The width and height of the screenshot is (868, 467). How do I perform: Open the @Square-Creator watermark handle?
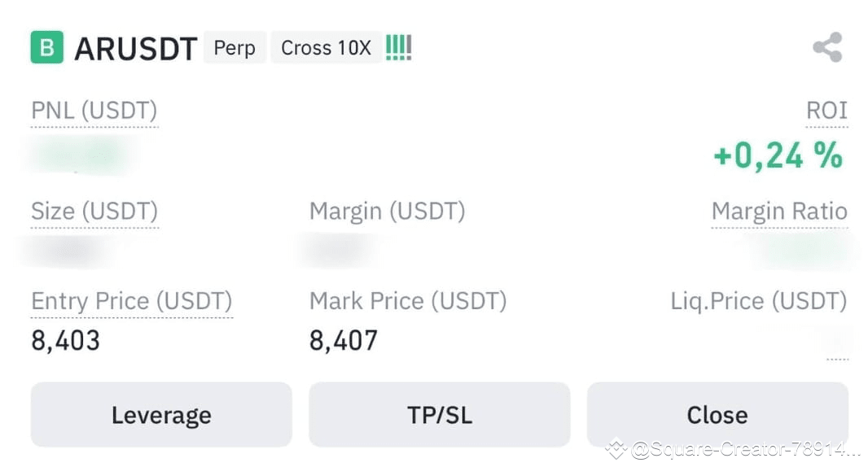(746, 449)
